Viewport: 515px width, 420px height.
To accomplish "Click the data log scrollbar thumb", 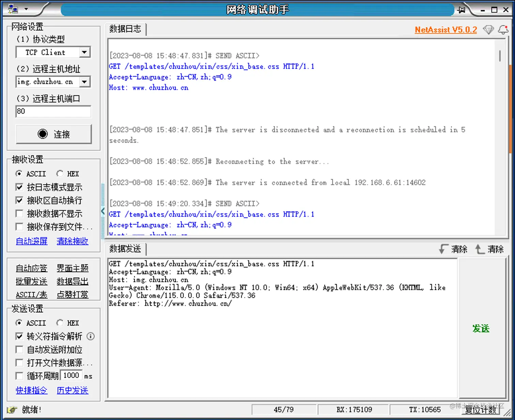I will [x=500, y=56].
